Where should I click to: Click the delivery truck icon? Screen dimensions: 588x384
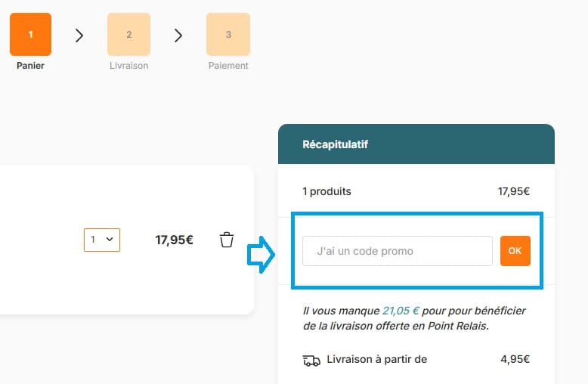point(311,361)
